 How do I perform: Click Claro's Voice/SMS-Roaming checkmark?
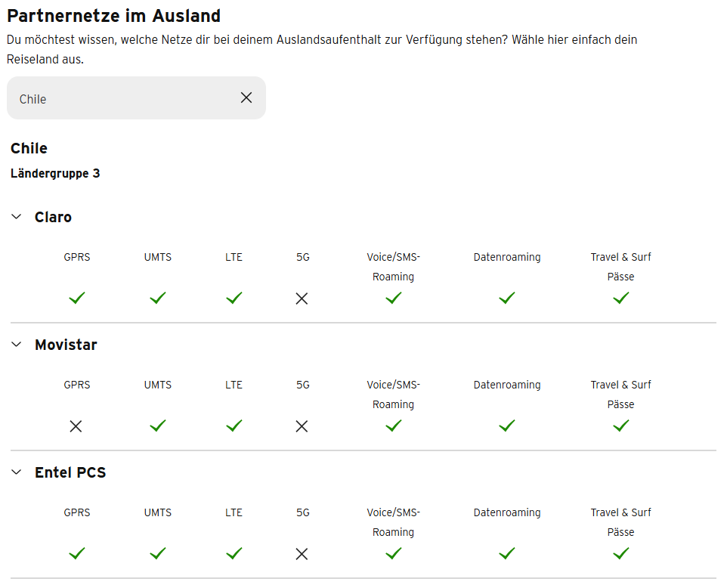coord(393,299)
